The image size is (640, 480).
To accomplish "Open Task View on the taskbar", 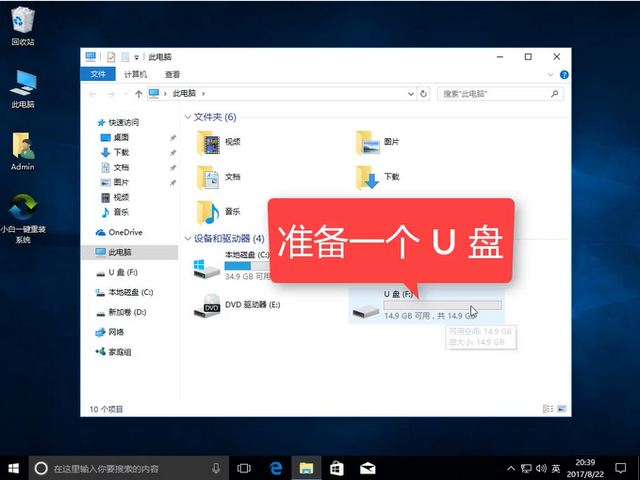I will [x=244, y=468].
